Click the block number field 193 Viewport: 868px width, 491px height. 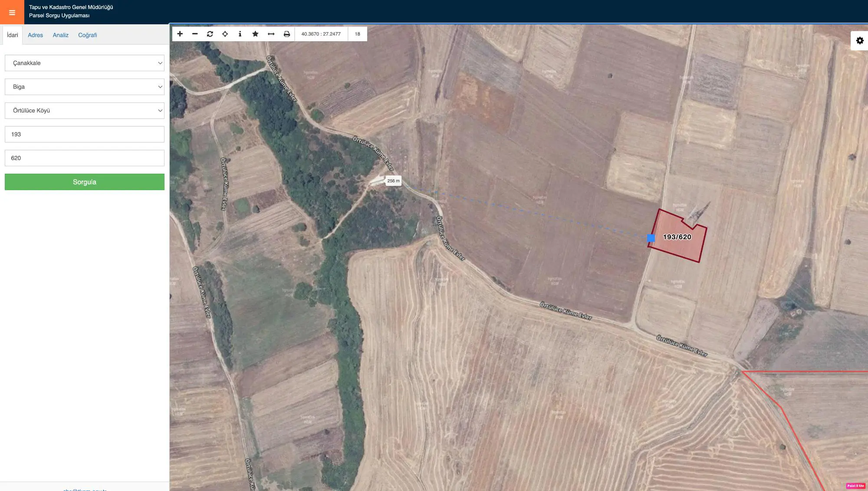click(x=85, y=134)
